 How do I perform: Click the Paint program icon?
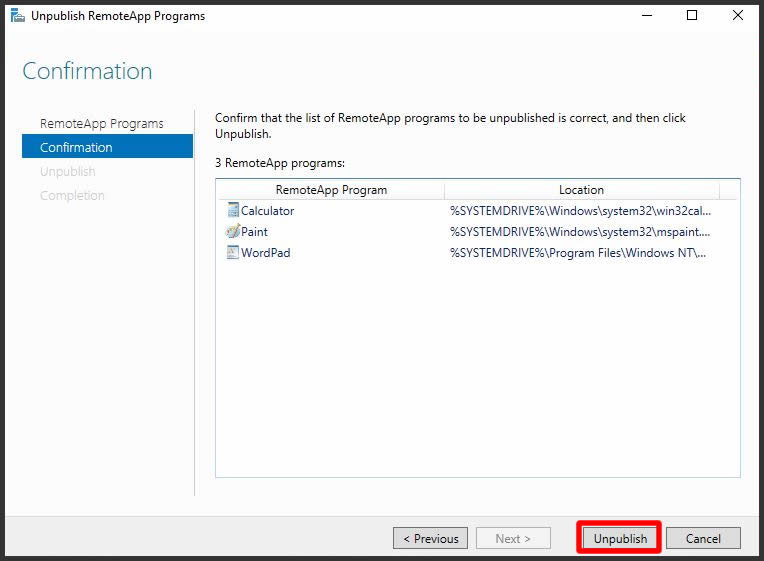pyautogui.click(x=233, y=231)
